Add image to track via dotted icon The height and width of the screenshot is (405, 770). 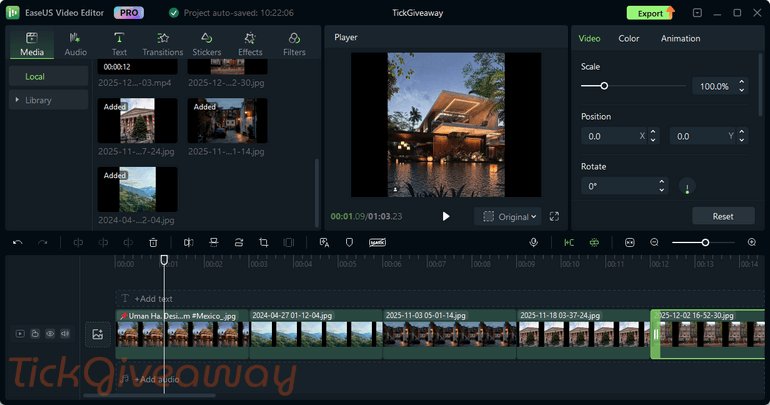98,334
